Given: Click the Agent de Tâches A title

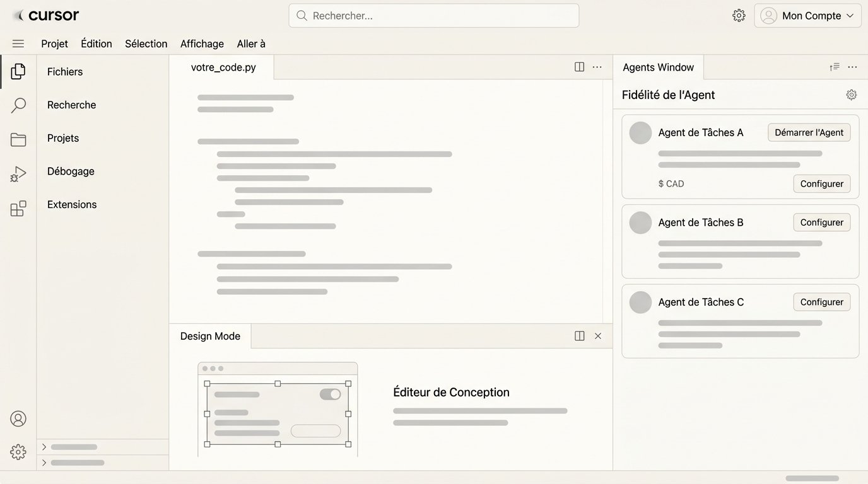Looking at the screenshot, I should pyautogui.click(x=701, y=132).
